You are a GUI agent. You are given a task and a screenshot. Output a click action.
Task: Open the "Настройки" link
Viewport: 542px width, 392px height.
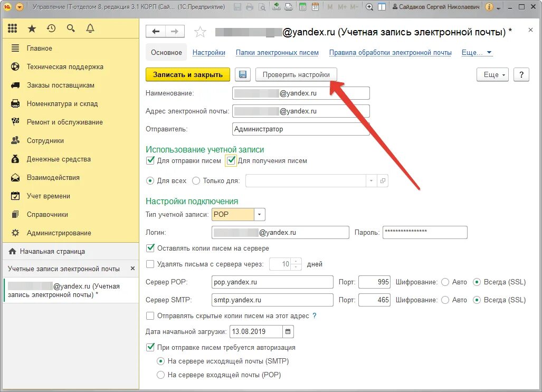pos(209,53)
